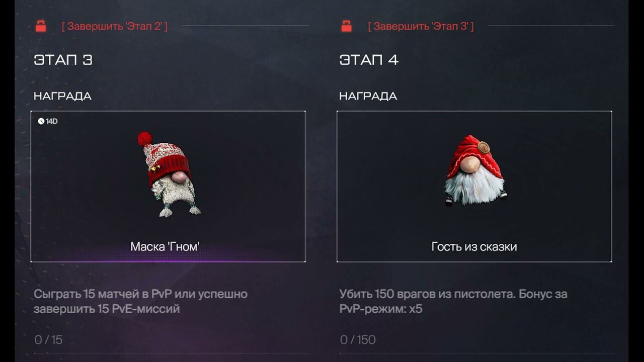Click the white beard of fairy-tale gnome
644x362 pixels.
(474, 188)
